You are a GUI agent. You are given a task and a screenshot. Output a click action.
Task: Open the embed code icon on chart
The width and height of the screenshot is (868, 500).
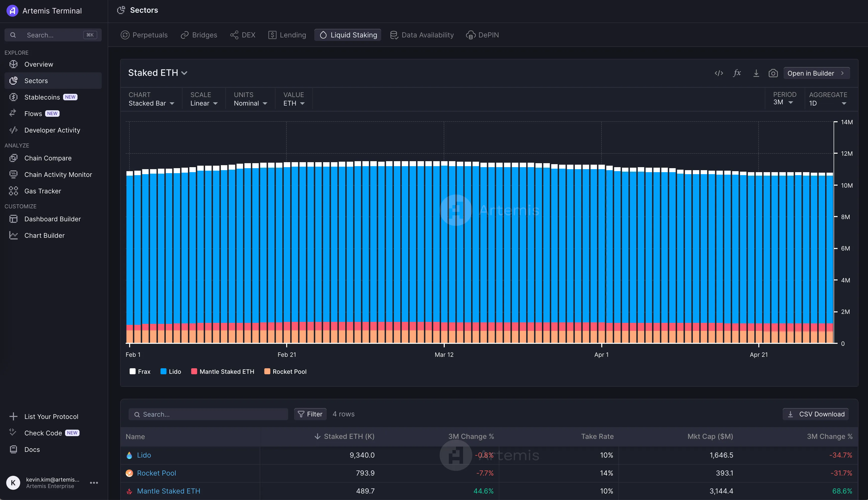point(719,73)
